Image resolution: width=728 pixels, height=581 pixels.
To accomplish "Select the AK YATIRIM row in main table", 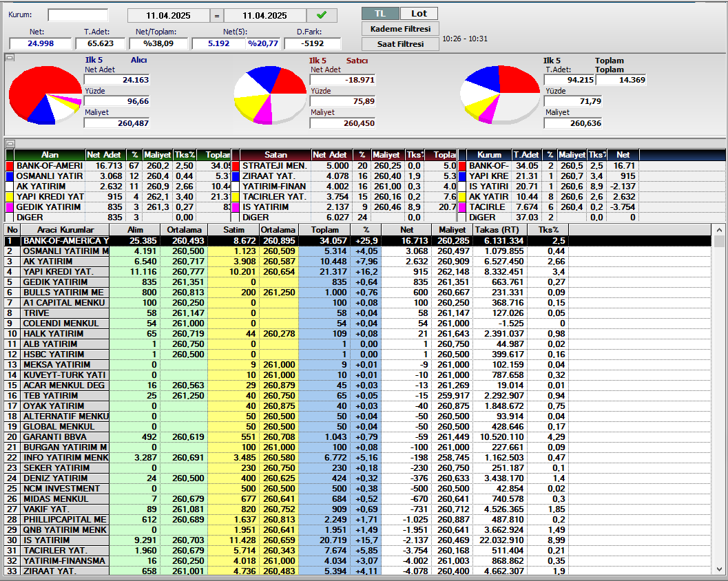I will tap(357, 262).
